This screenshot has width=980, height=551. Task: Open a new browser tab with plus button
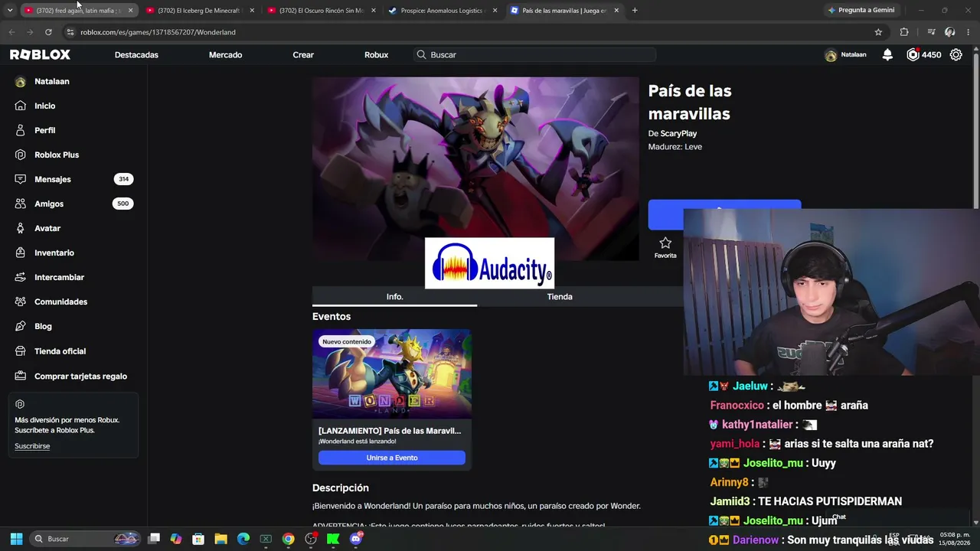coord(635,10)
